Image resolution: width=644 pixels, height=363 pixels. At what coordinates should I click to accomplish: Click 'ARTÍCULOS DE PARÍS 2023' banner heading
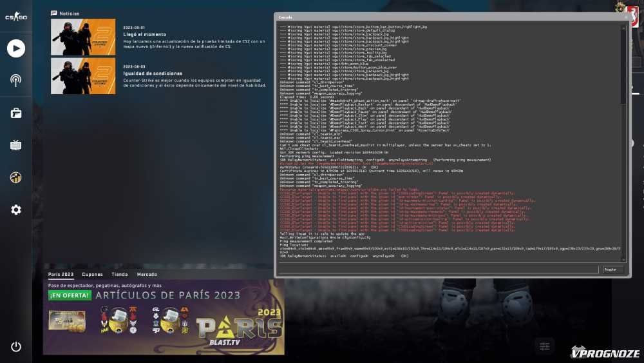[x=168, y=295]
